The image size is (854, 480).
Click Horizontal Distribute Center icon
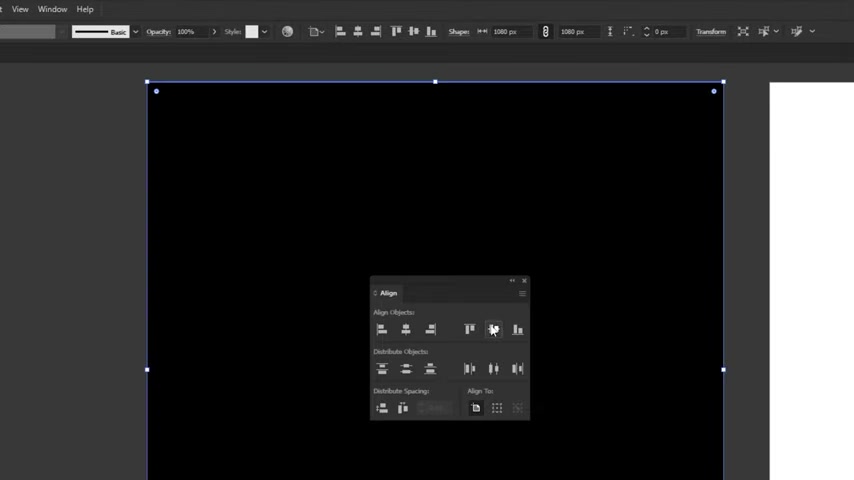[x=493, y=369]
